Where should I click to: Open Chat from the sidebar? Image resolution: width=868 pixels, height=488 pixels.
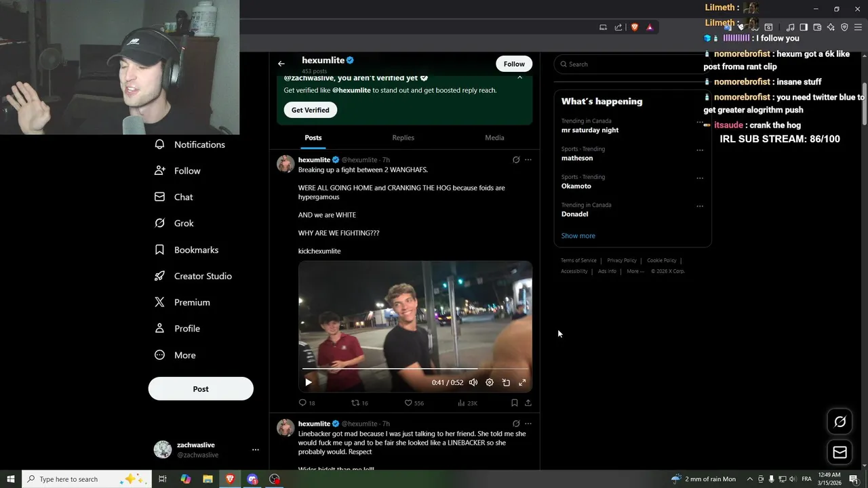[x=174, y=197]
